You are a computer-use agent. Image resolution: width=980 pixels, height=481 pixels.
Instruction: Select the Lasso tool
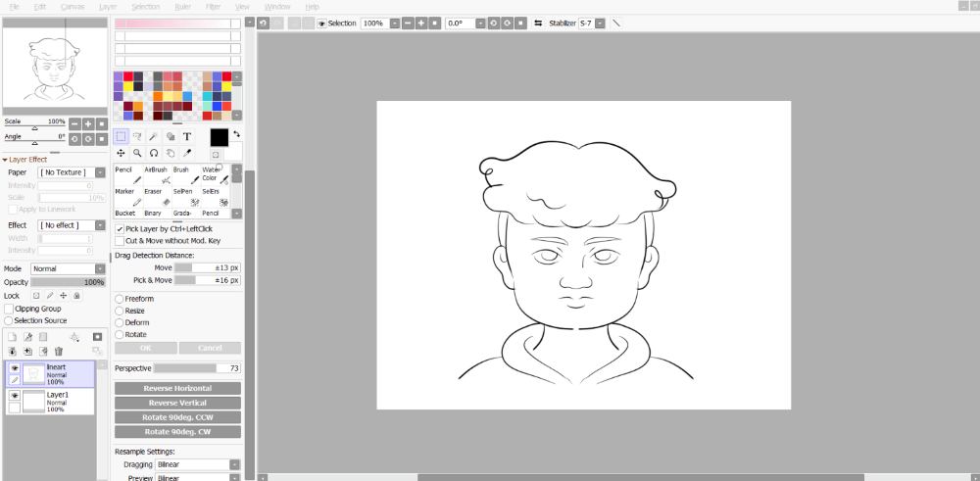pos(137,137)
